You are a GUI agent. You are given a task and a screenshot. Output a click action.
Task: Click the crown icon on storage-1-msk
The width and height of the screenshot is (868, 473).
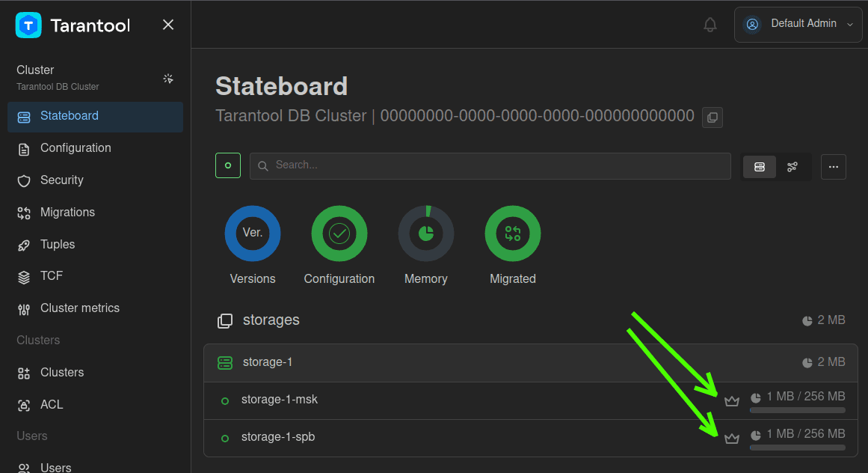(x=732, y=400)
